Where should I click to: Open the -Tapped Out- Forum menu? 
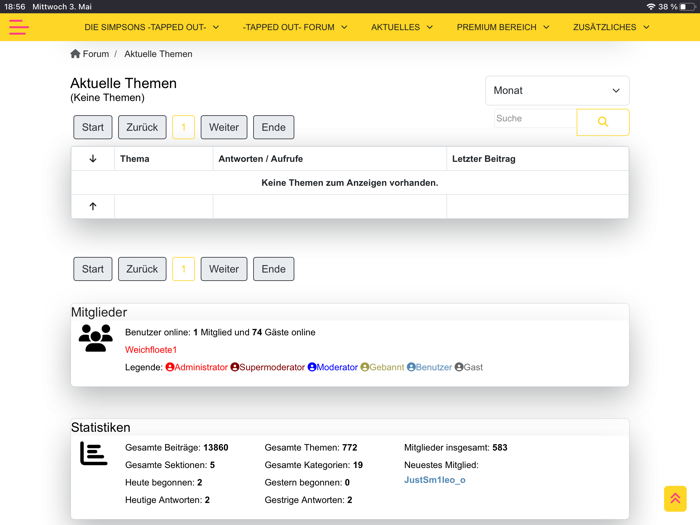[x=295, y=28]
